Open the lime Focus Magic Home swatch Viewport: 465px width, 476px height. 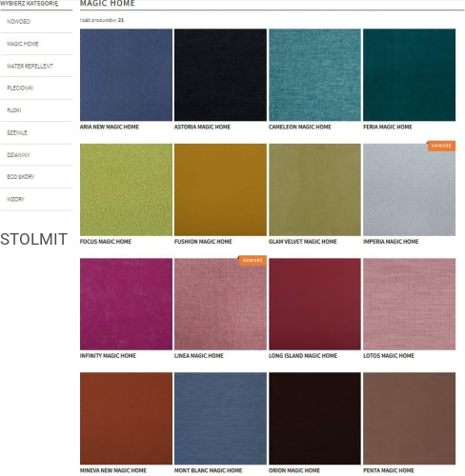(126, 189)
